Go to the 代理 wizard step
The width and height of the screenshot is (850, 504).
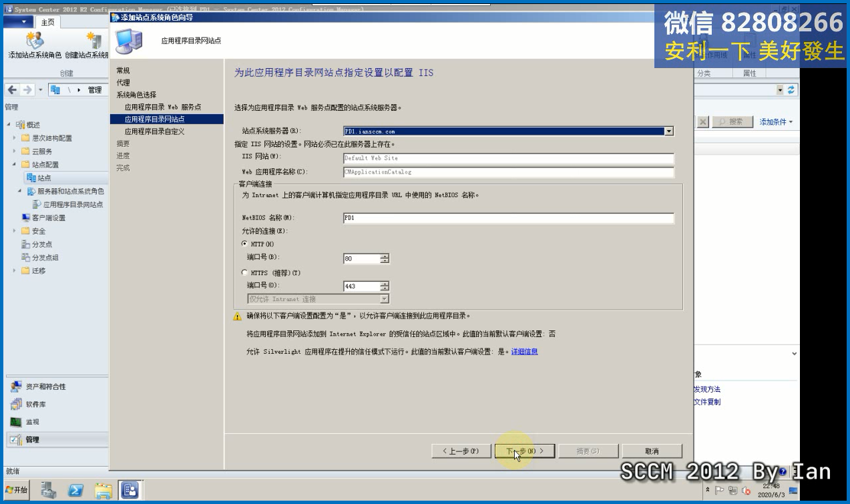click(x=123, y=83)
